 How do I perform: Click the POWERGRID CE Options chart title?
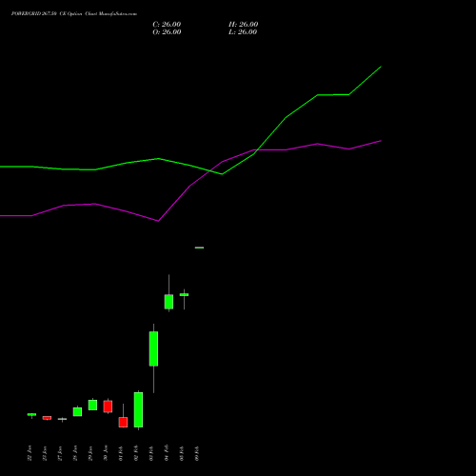pos(74,14)
